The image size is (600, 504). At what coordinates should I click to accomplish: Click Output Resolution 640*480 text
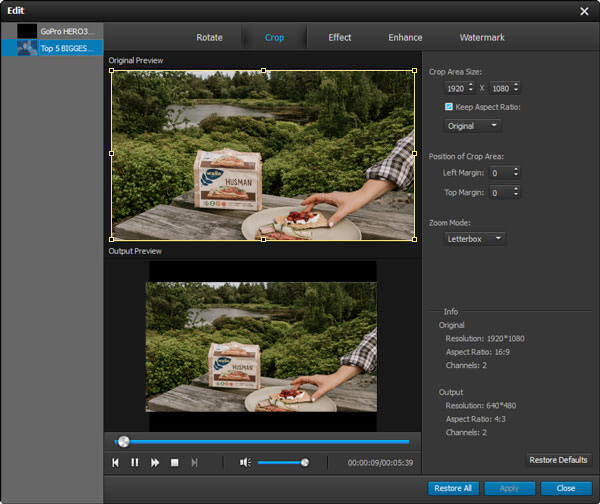click(481, 405)
